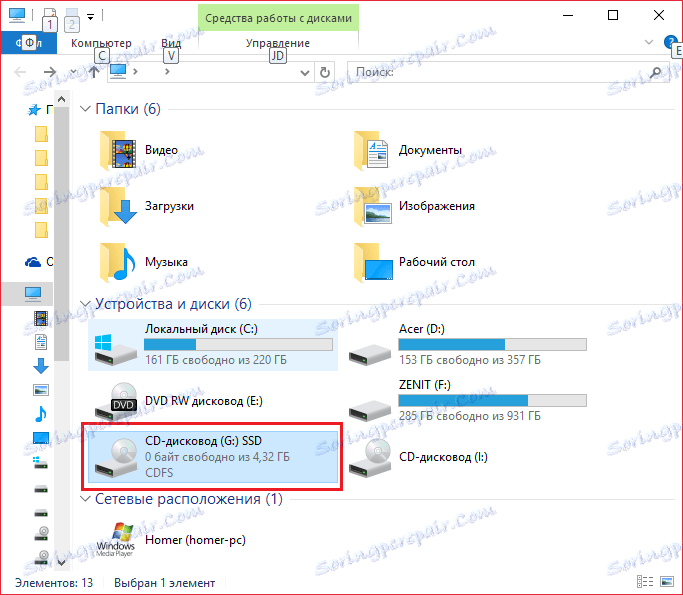Screen dimensions: 683x595
Task: Select Quick access star in the sidebar
Action: pos(34,110)
